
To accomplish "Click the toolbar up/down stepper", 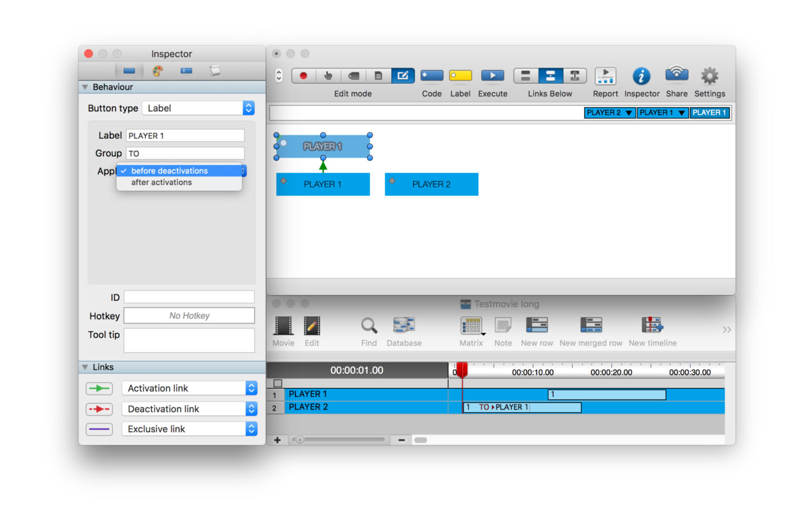I will (279, 76).
